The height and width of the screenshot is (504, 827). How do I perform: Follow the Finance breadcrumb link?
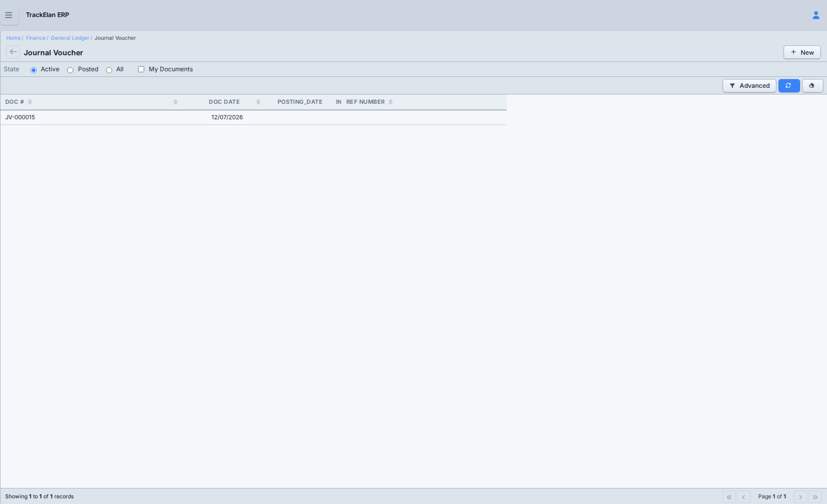(x=36, y=38)
